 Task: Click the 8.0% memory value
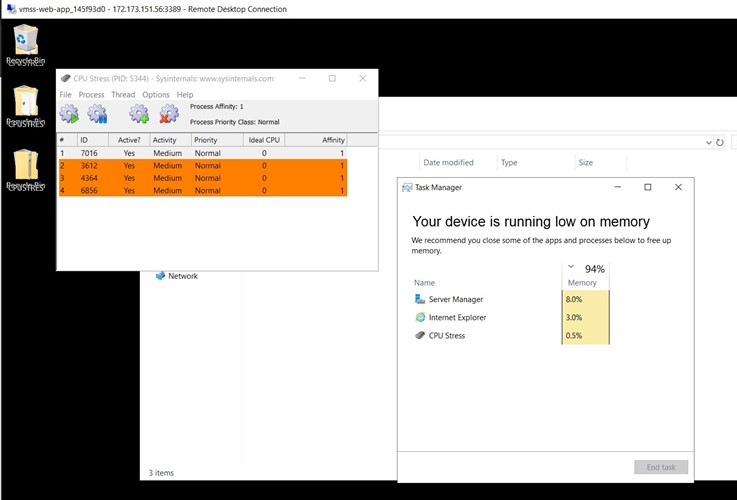coord(573,299)
